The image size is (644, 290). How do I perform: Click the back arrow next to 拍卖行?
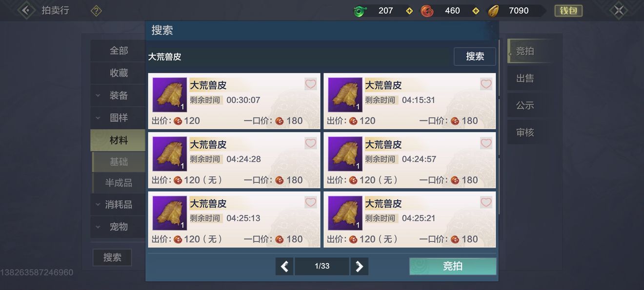(26, 10)
